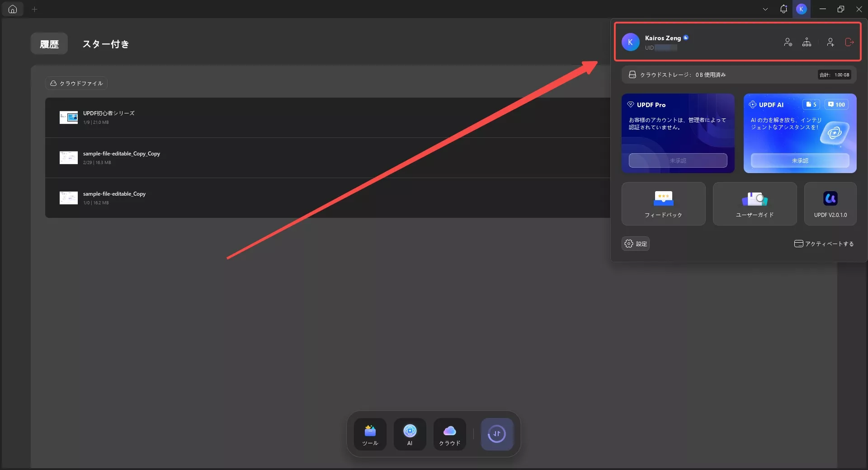Click the UPDF Pro card
868x470 pixels.
[x=678, y=133]
